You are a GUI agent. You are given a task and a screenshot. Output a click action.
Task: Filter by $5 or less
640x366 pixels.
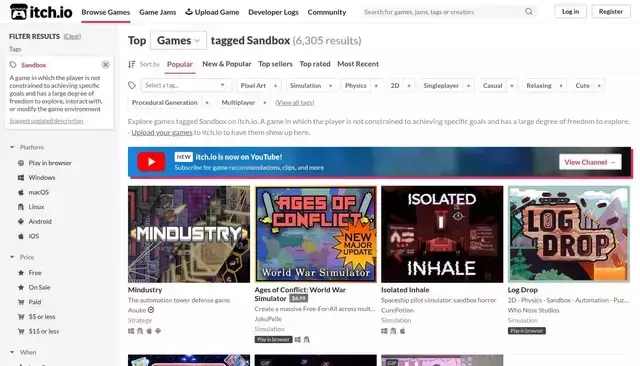(x=42, y=317)
